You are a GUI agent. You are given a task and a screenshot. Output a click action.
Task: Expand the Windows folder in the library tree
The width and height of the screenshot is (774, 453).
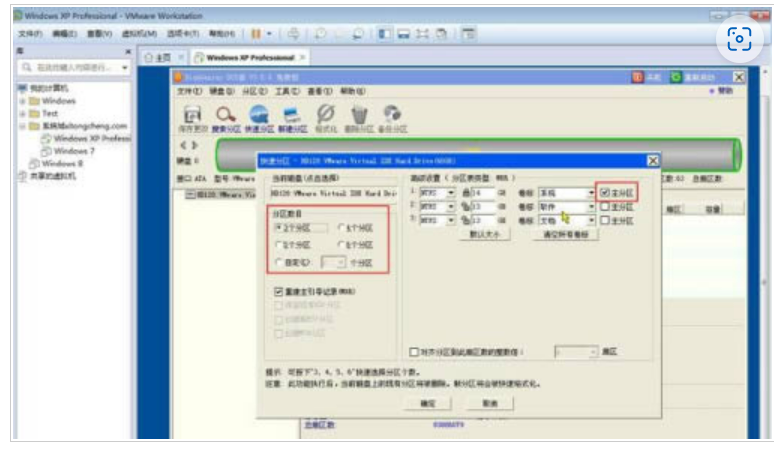point(21,101)
